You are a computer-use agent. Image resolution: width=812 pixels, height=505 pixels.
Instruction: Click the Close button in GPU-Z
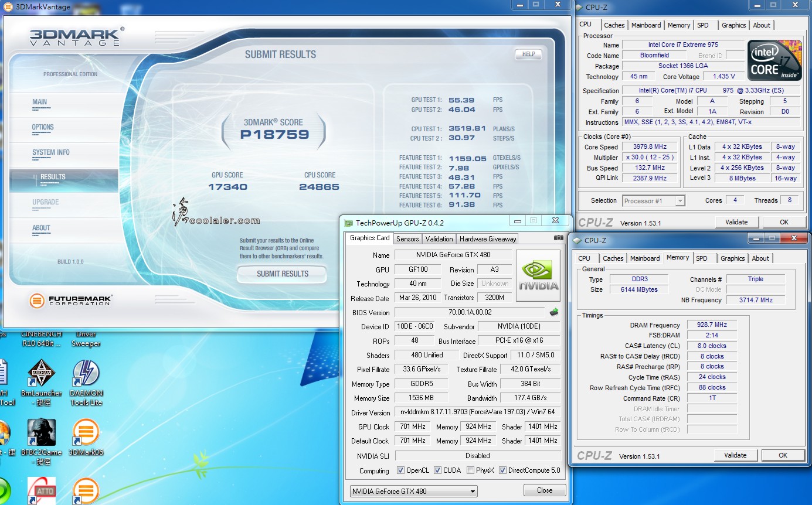point(545,490)
